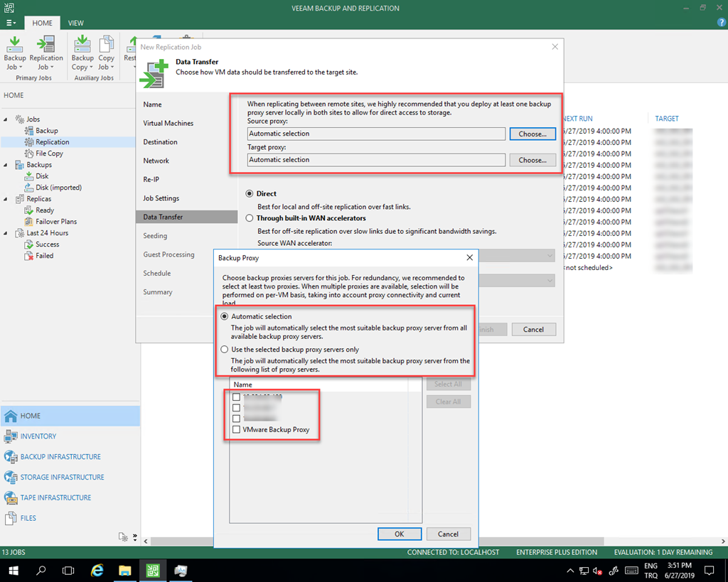Click the Replicas node icon
The height and width of the screenshot is (582, 728).
point(19,199)
